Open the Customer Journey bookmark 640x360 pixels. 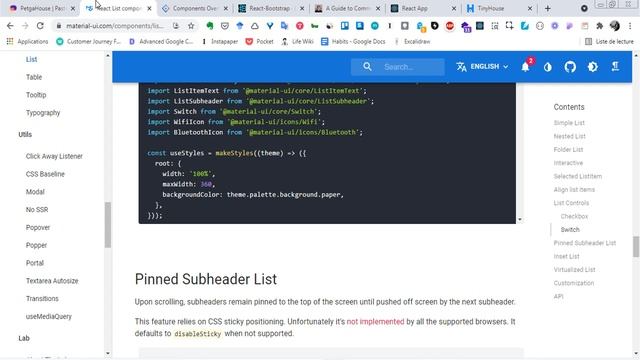89,41
